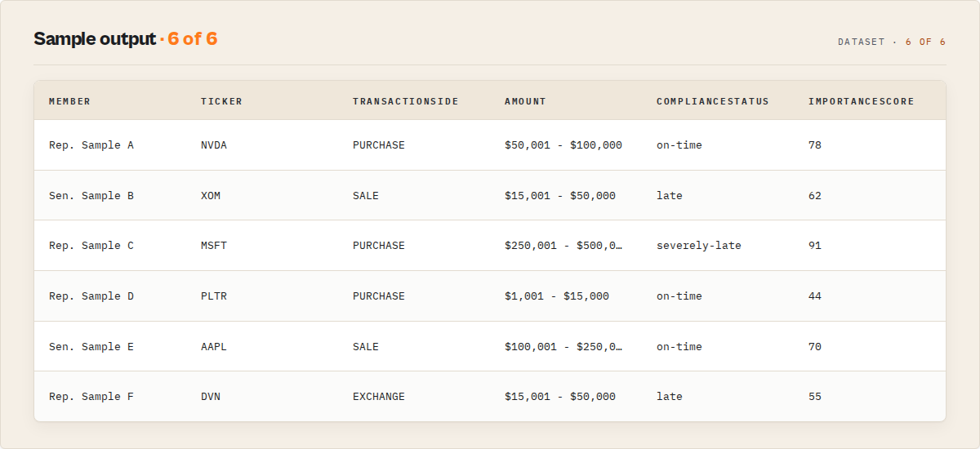Screen dimensions: 980x449
Task: Click late status in the DVN row
Action: [x=670, y=397]
